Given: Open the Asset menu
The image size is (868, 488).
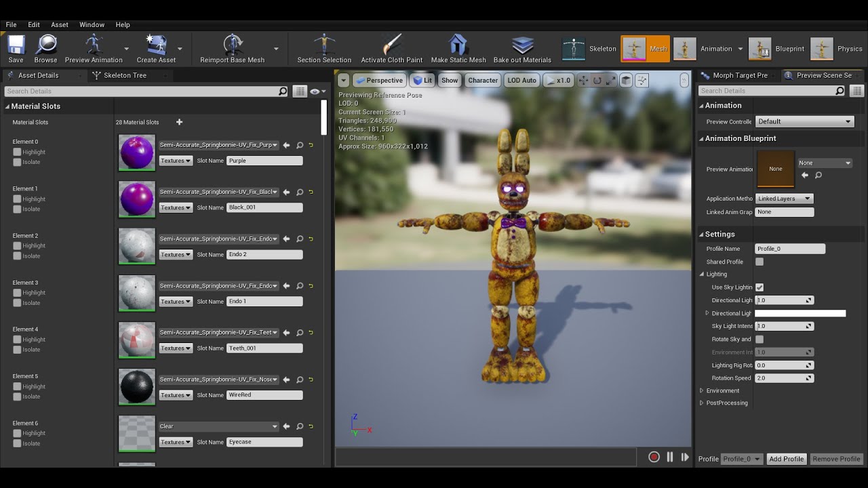Looking at the screenshot, I should tap(60, 24).
